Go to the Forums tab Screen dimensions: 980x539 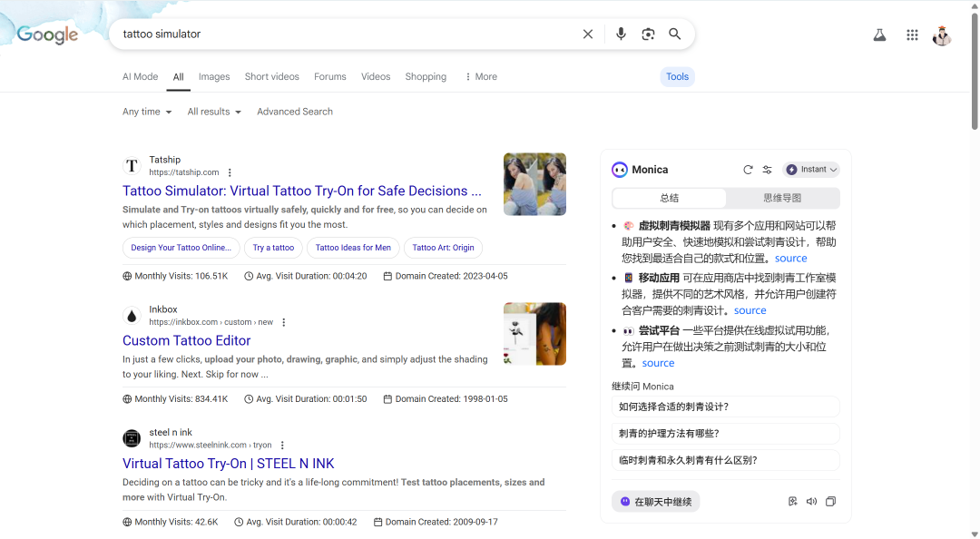click(330, 76)
